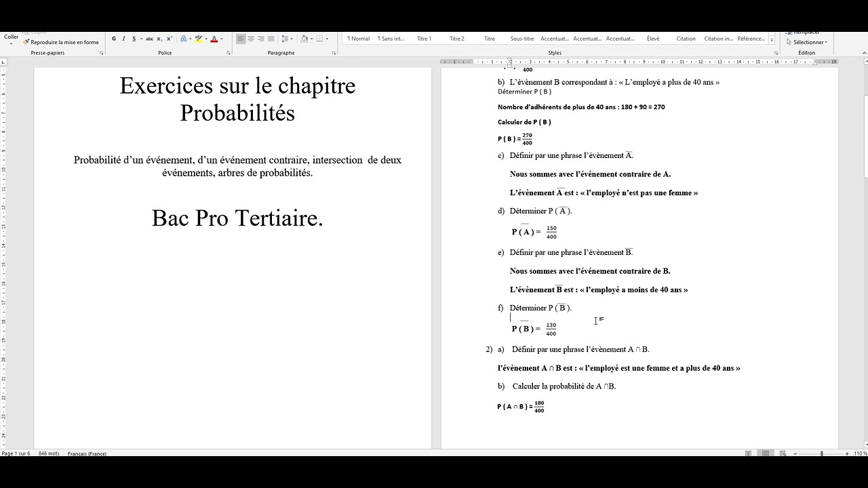Underline the selected text
This screenshot has height=488, width=868.
click(134, 39)
